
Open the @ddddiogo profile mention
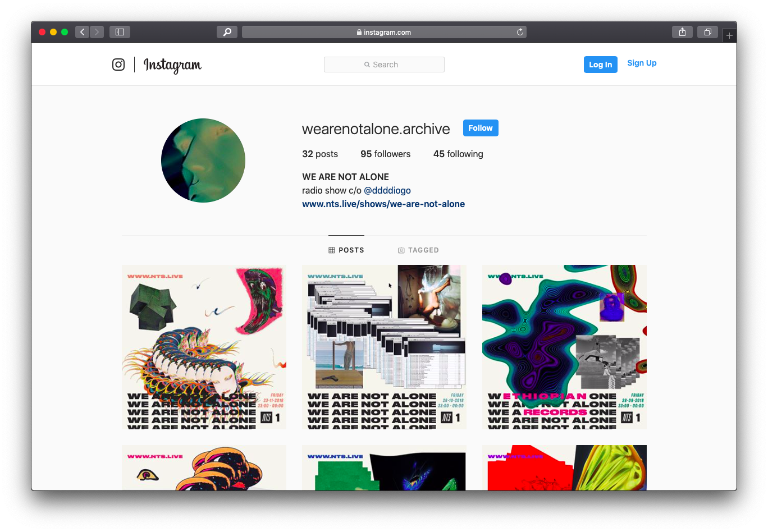387,190
